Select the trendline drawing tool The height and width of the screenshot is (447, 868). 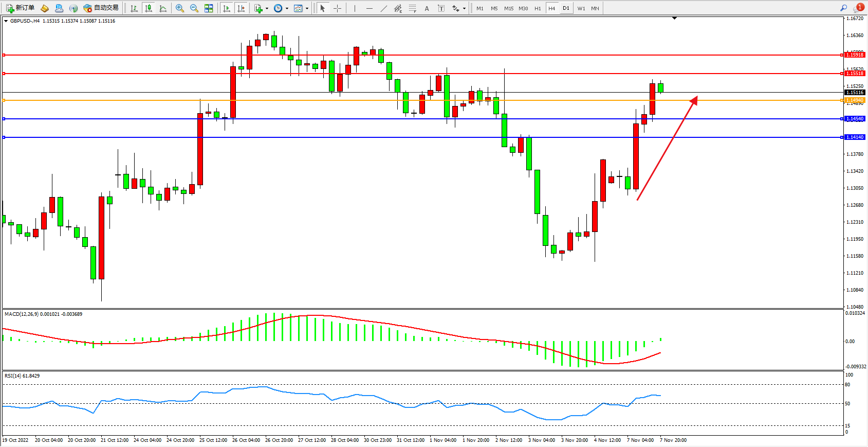click(384, 8)
